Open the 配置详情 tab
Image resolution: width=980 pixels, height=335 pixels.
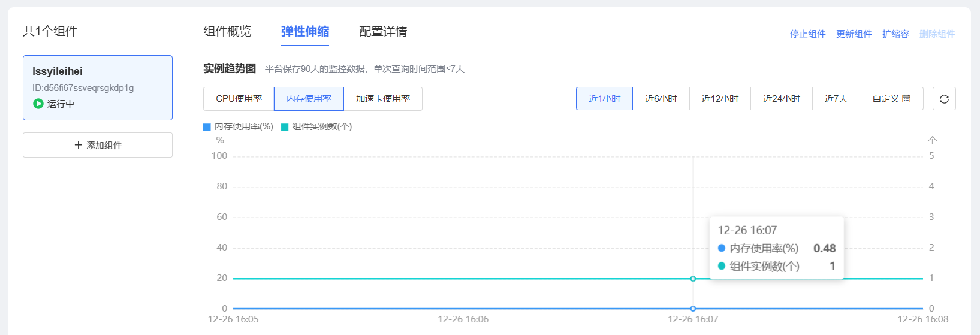coord(383,32)
